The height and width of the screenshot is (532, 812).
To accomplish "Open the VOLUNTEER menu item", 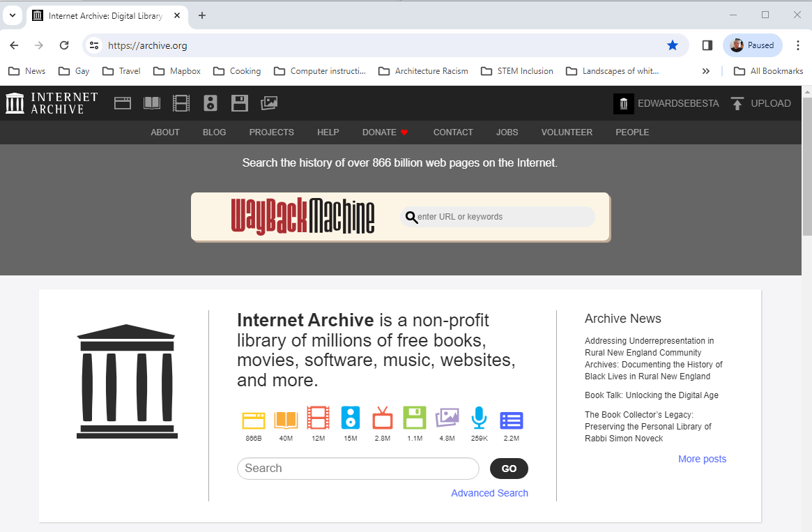I will (x=567, y=132).
